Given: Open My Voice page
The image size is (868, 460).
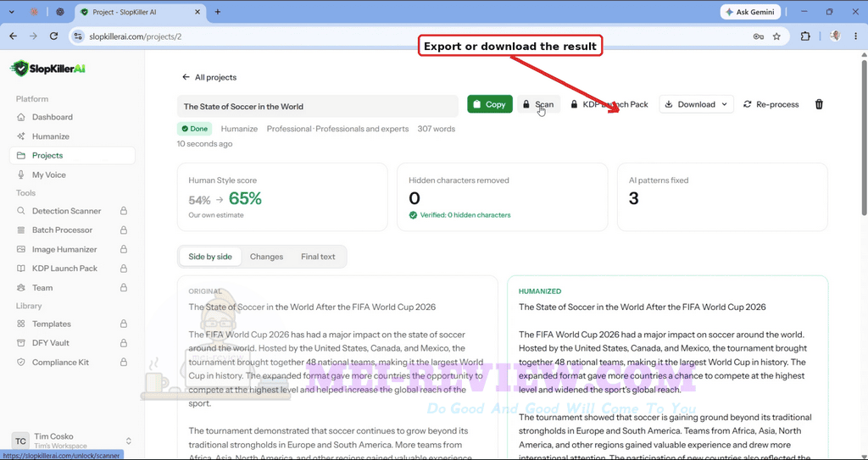Looking at the screenshot, I should coord(48,175).
